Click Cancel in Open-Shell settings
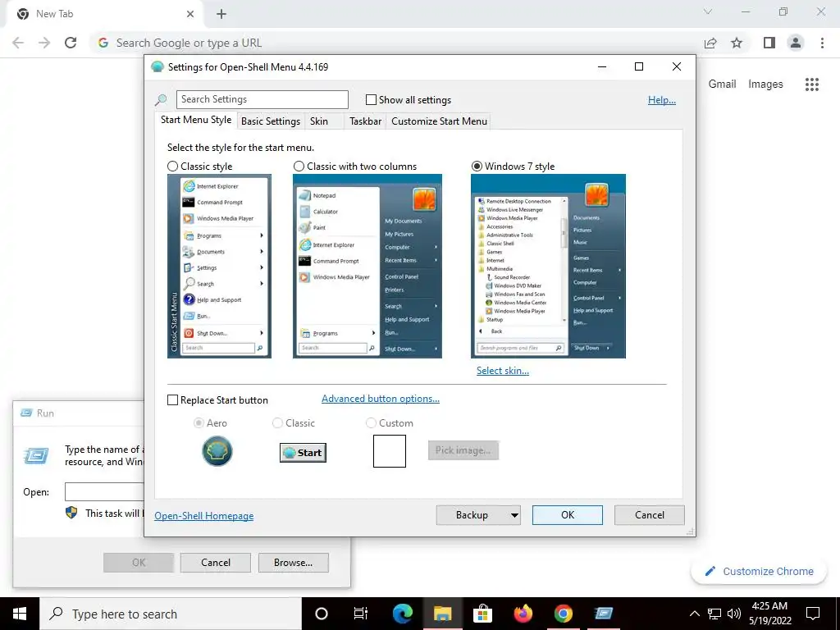Screen dimensions: 840x630 (650, 515)
